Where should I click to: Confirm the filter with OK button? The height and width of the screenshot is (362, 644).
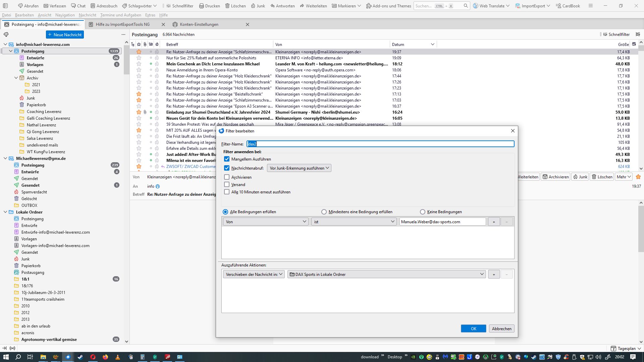coord(473,328)
